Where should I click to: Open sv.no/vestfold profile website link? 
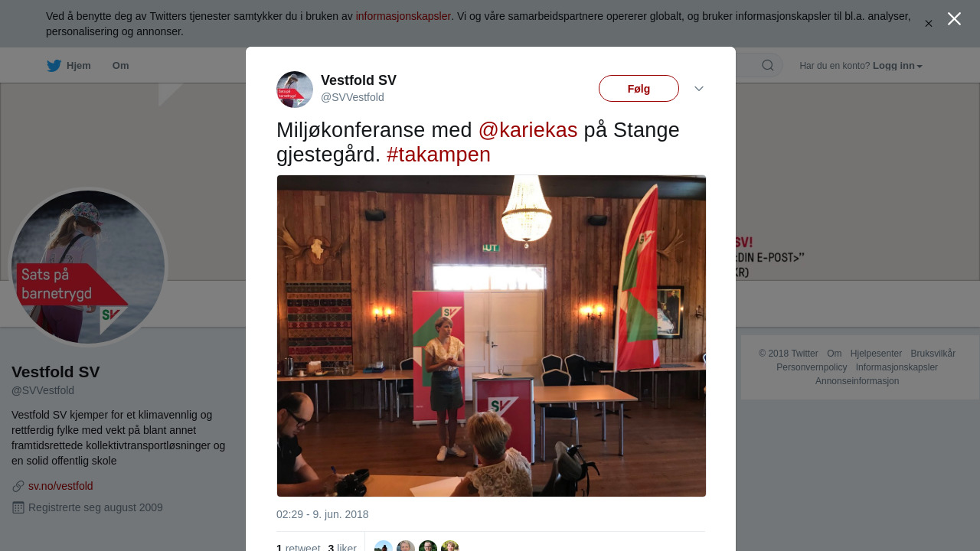pos(60,486)
